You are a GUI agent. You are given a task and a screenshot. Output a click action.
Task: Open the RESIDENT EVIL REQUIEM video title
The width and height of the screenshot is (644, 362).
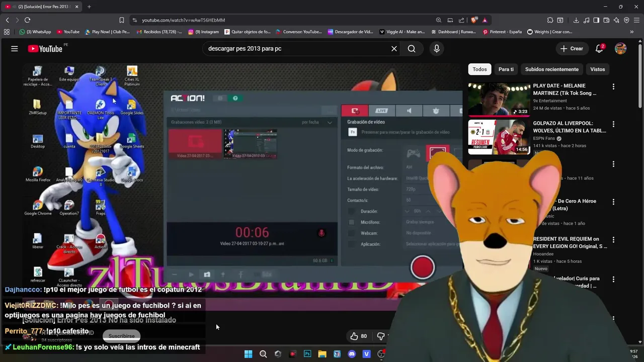tap(570, 242)
